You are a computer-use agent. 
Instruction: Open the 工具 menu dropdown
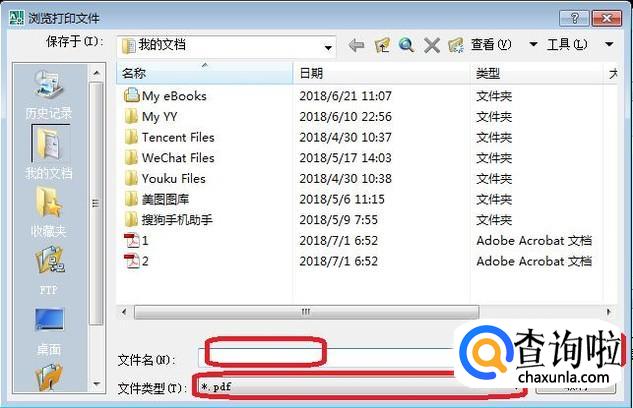tap(580, 44)
